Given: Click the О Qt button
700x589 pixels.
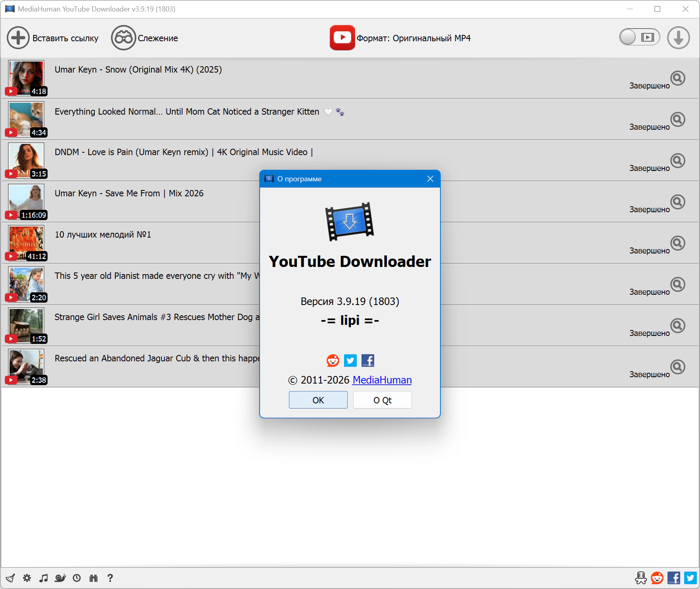Looking at the screenshot, I should (382, 400).
